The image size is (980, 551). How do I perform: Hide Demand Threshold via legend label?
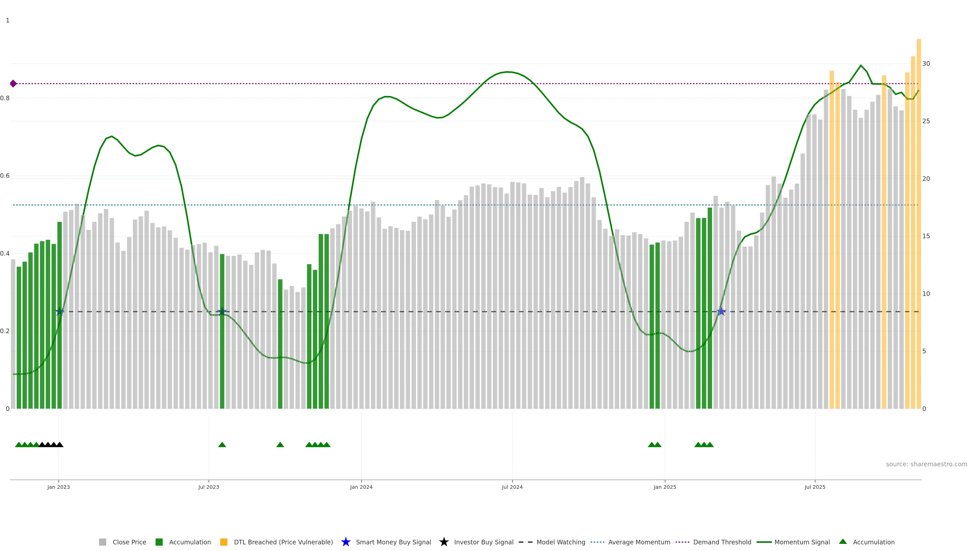pos(722,542)
